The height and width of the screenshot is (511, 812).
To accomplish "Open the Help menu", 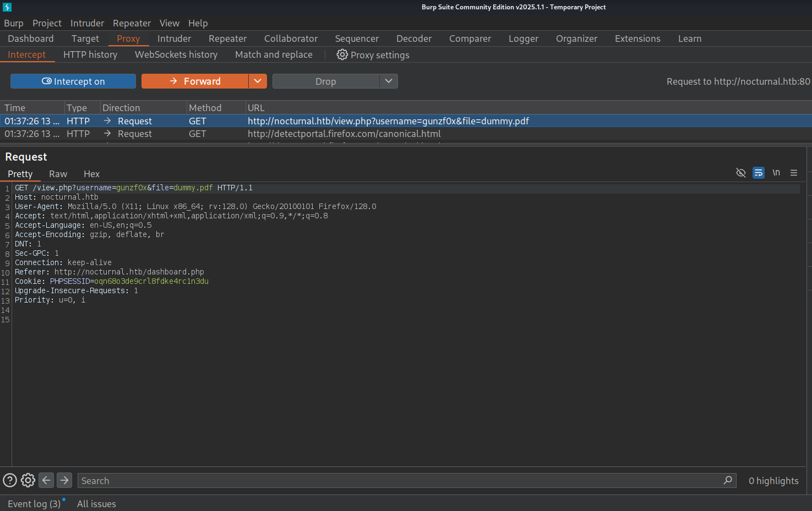I will 198,23.
